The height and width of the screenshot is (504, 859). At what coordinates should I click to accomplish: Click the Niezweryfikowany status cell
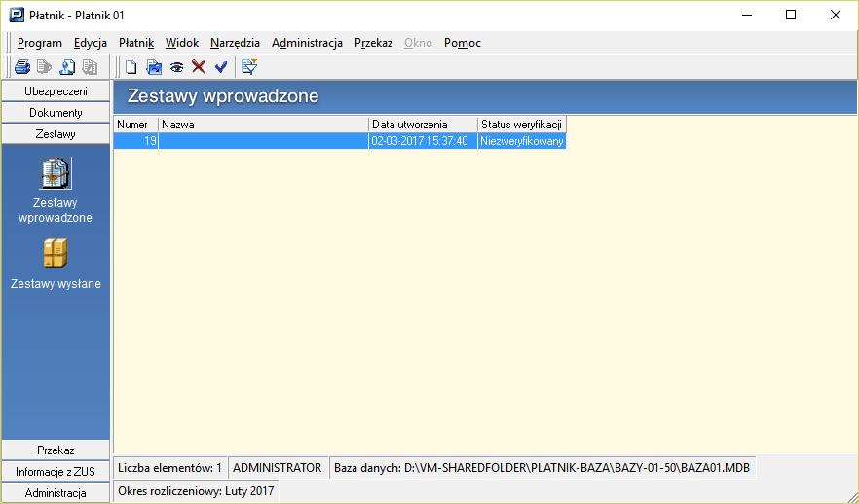(x=522, y=141)
